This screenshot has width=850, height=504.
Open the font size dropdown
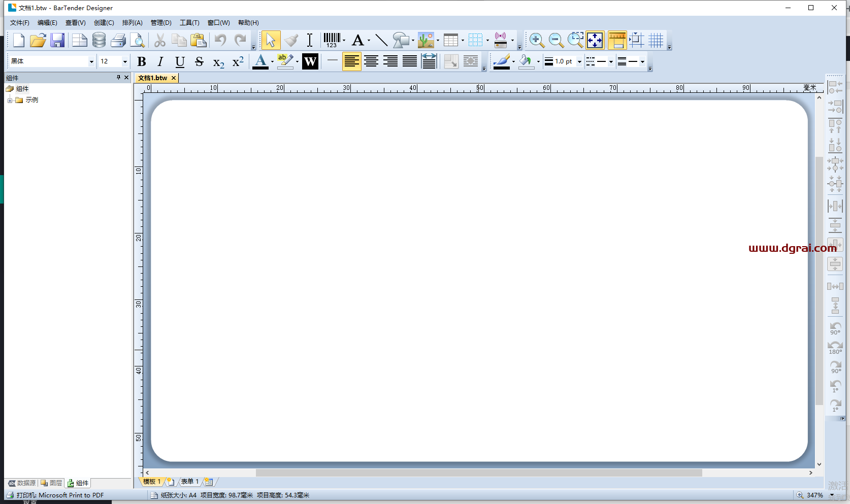coord(125,61)
